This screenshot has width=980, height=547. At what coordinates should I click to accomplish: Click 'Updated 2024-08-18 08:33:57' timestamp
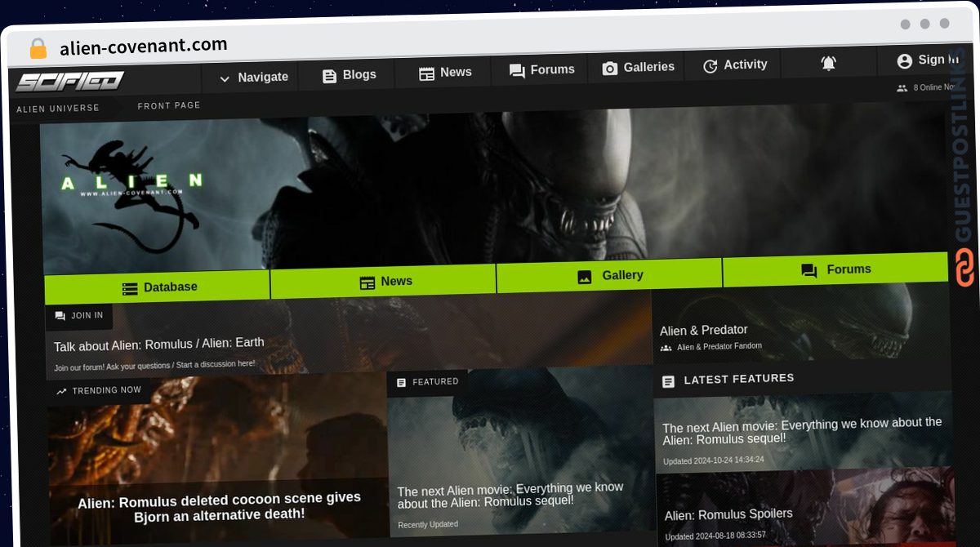click(716, 536)
